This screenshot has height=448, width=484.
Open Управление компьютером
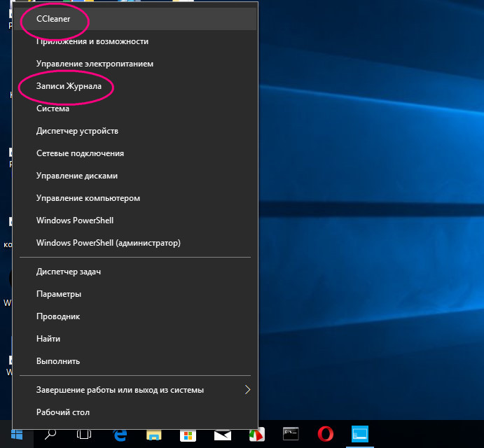[135, 198]
